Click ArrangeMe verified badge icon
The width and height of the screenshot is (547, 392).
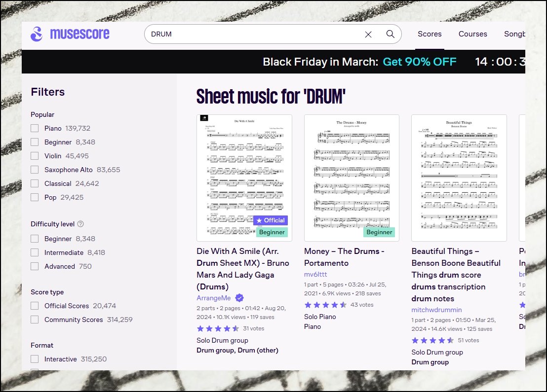click(x=239, y=298)
